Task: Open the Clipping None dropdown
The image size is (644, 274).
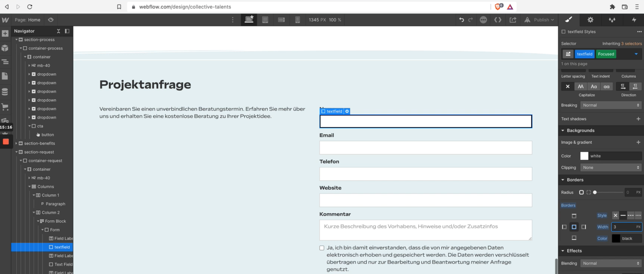Action: pyautogui.click(x=611, y=167)
